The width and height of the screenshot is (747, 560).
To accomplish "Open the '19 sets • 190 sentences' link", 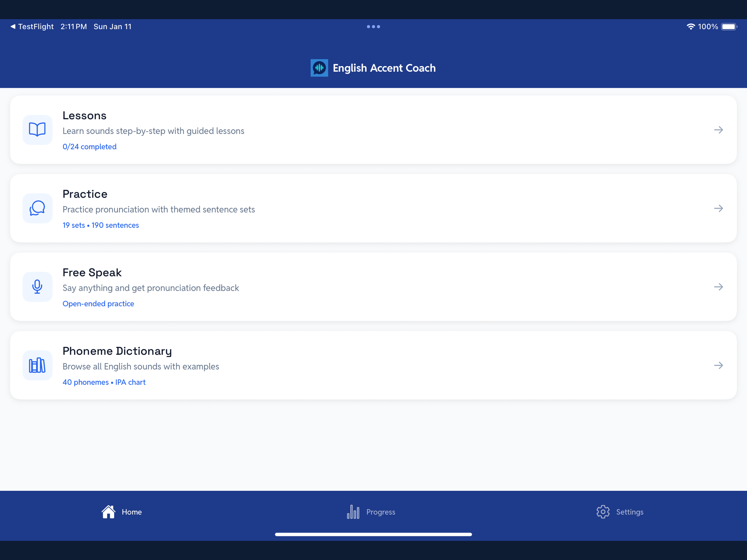I will [x=101, y=225].
